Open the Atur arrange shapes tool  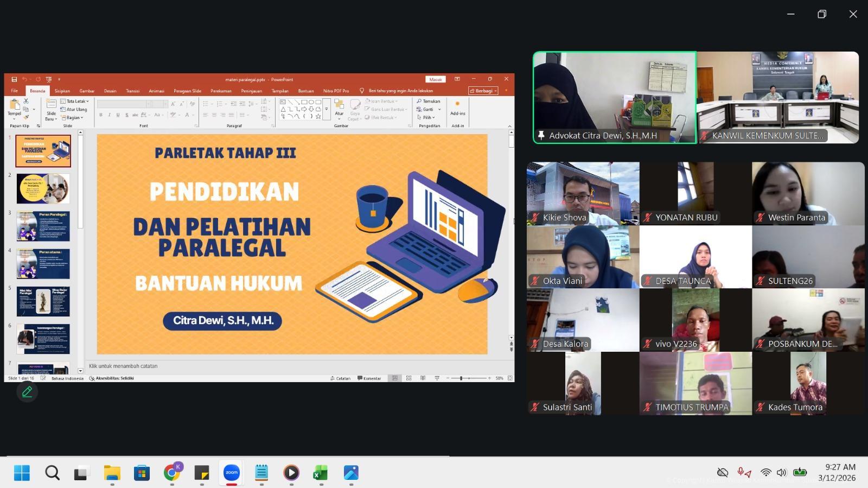[339, 106]
